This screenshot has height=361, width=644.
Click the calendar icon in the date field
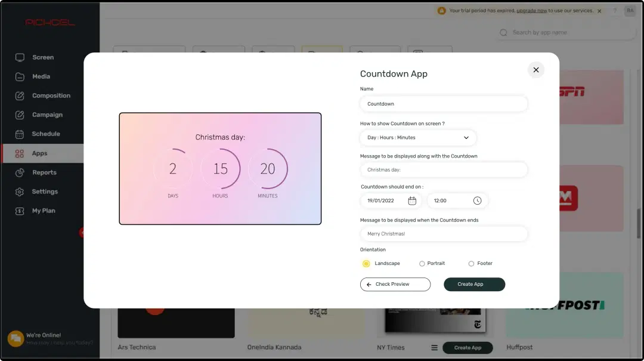tap(411, 200)
